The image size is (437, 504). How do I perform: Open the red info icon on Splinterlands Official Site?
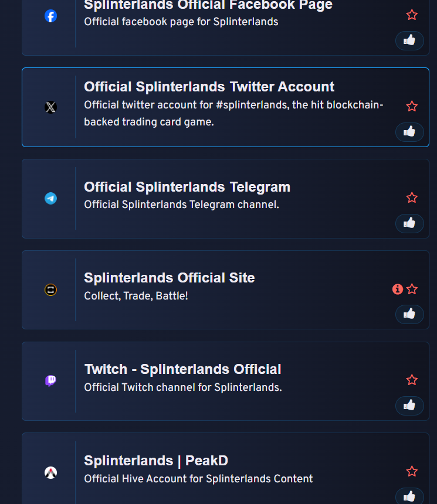pos(398,289)
